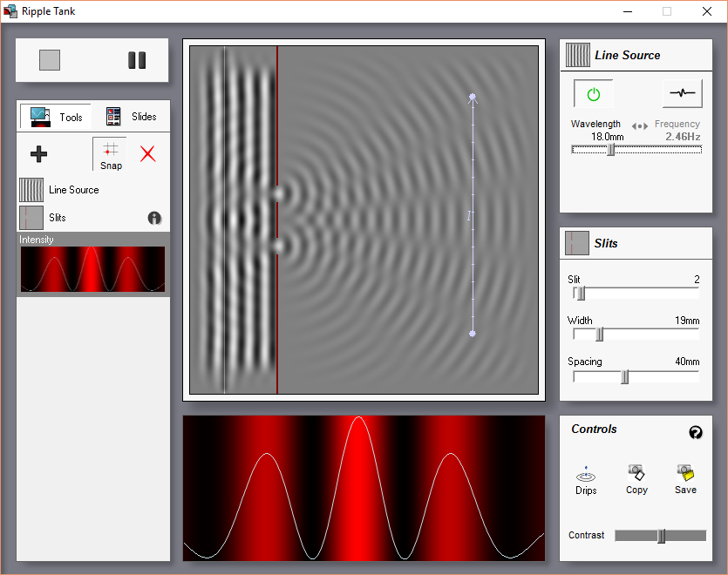Delete selected tool with red X

click(147, 153)
